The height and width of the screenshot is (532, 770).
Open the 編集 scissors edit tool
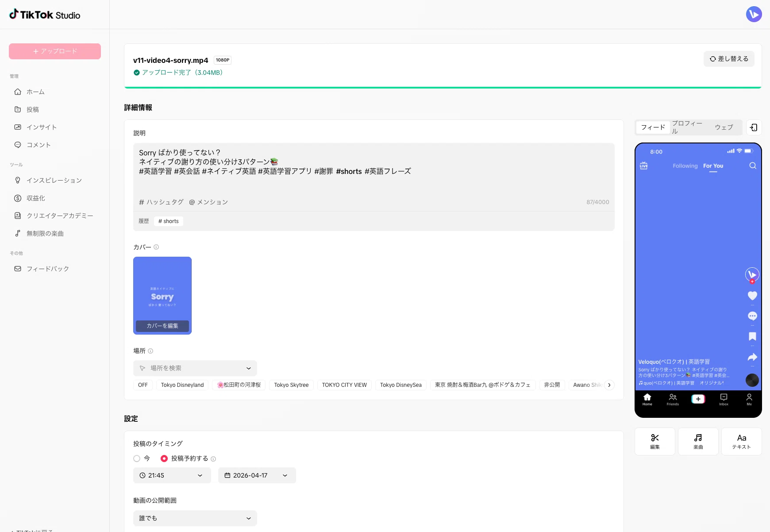pos(655,441)
